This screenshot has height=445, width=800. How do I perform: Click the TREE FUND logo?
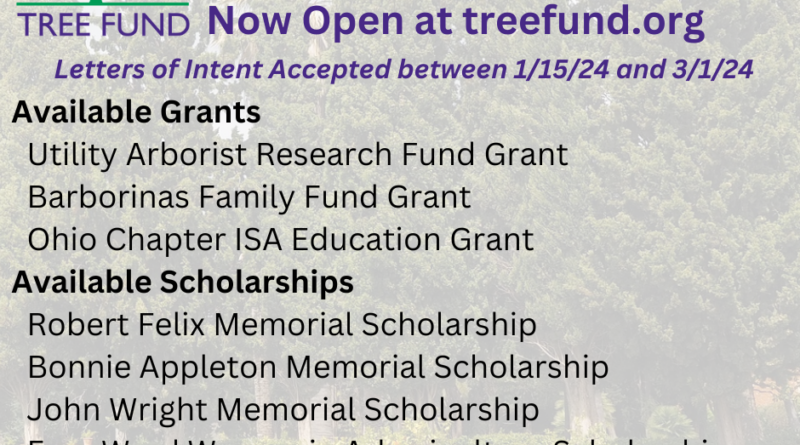103,19
